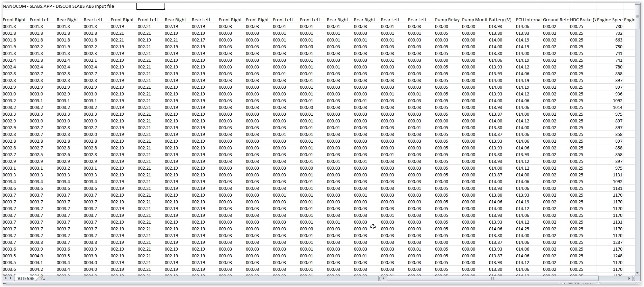Click the Pump Relay column header cell
Image resolution: width=644 pixels, height=287 pixels.
(447, 20)
